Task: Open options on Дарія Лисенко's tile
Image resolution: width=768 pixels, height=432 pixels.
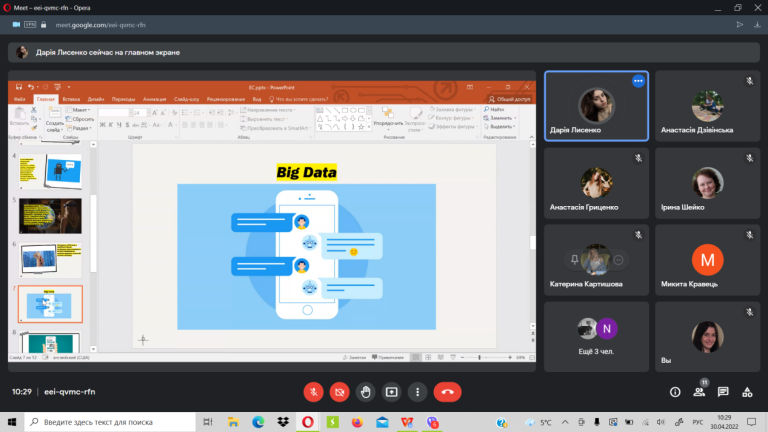Action: click(x=638, y=81)
